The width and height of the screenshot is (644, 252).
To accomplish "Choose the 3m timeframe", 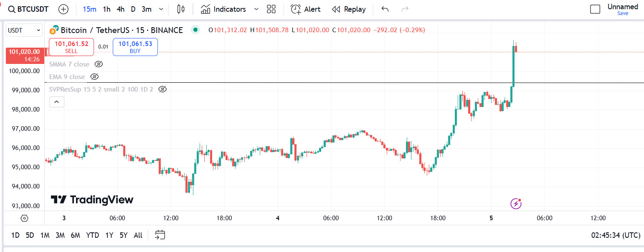I will pos(147,9).
